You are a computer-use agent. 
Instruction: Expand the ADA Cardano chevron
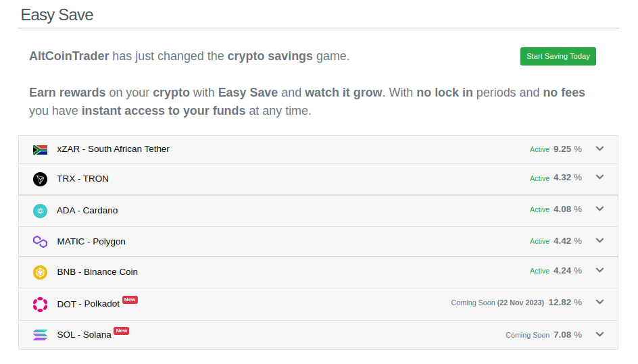[599, 209]
